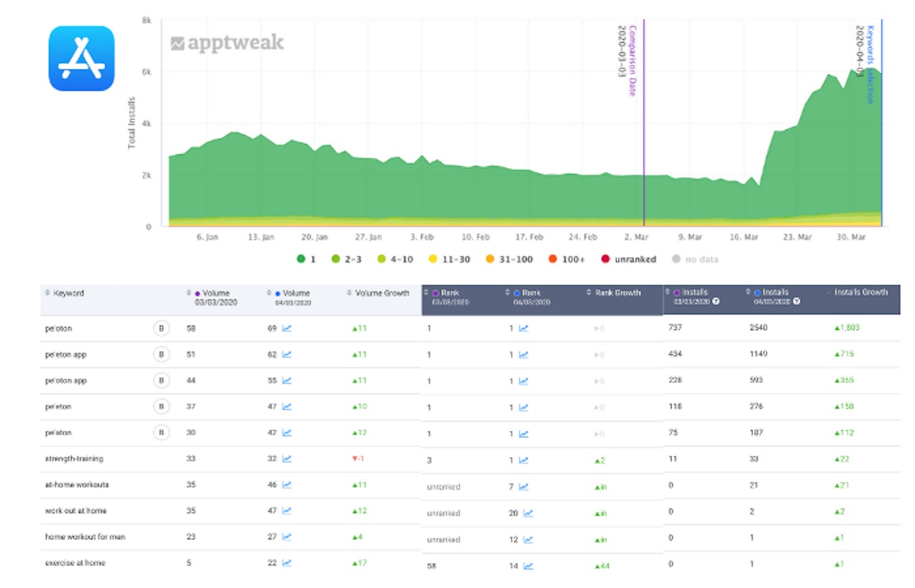Click the App Store logo icon

pyautogui.click(x=82, y=59)
